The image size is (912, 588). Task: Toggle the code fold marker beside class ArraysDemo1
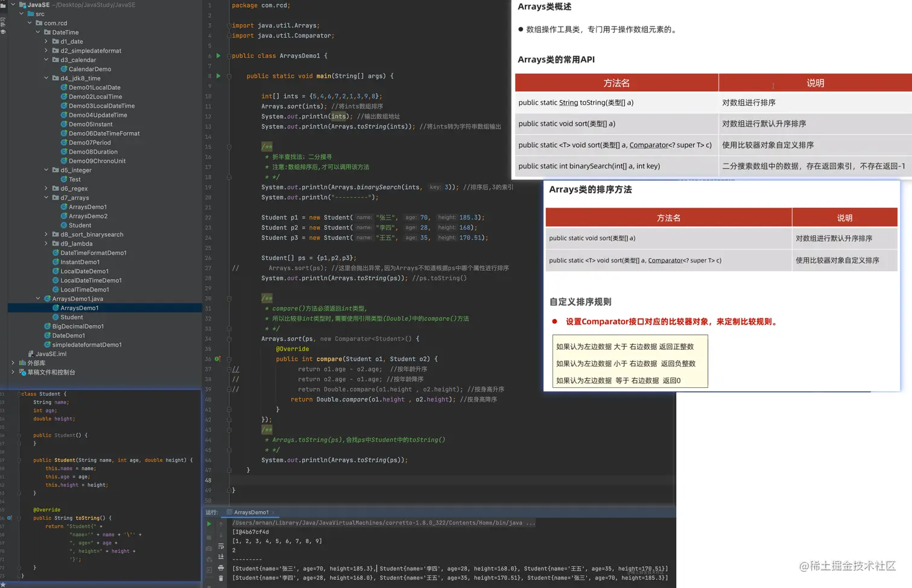pos(229,55)
